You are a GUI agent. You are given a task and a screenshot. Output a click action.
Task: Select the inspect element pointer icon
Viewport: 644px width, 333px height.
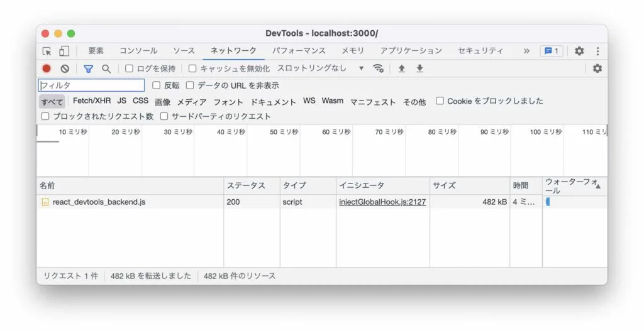coord(47,51)
